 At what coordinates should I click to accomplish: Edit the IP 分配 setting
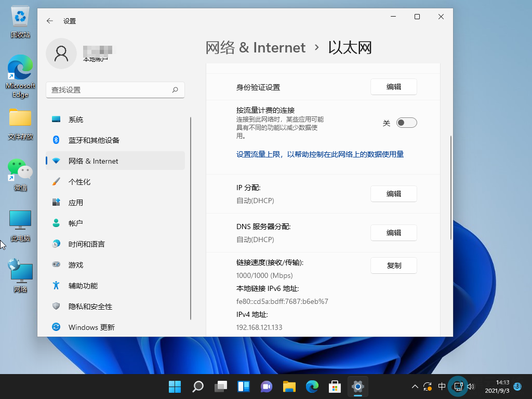(393, 194)
